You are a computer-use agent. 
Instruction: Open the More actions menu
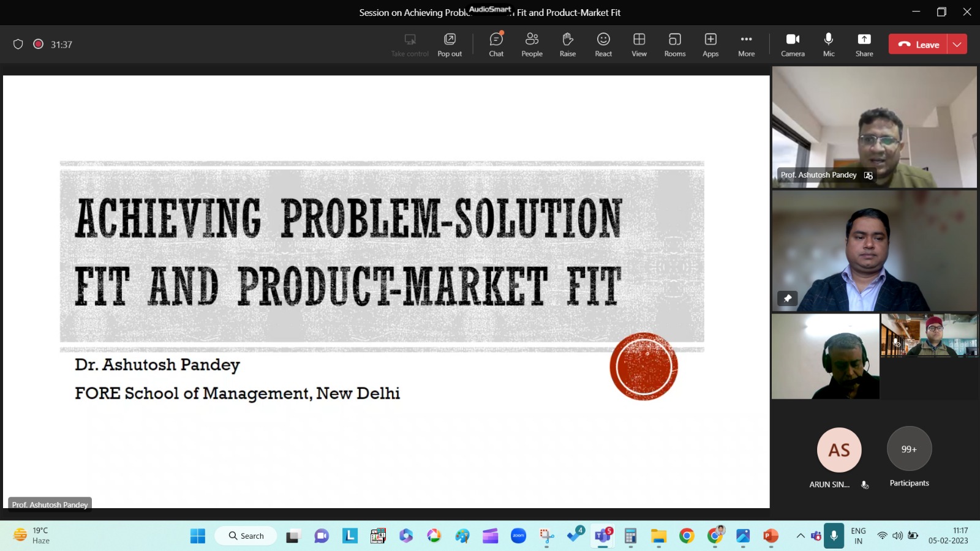tap(746, 45)
